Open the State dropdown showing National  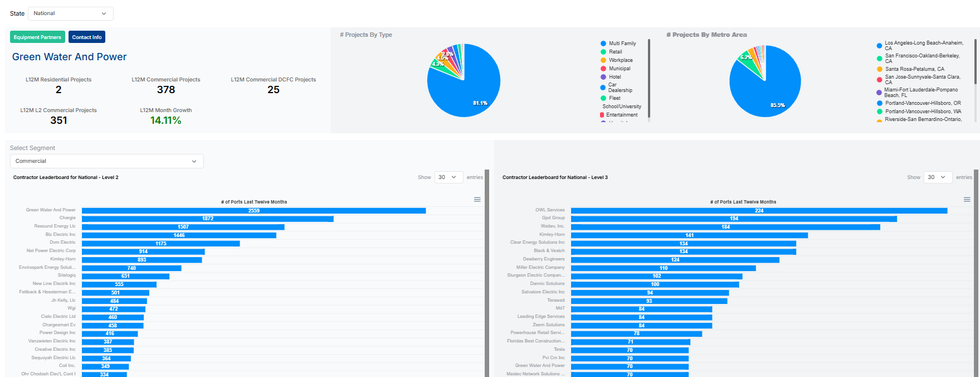(70, 13)
